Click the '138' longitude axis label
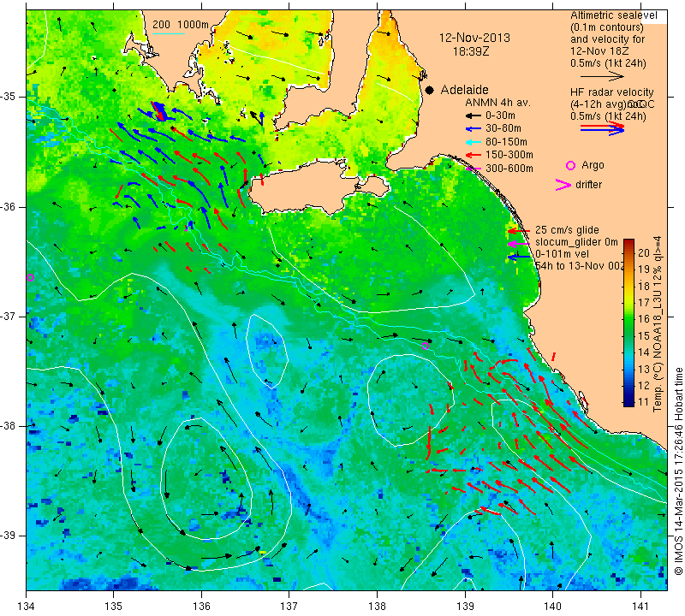 click(377, 607)
